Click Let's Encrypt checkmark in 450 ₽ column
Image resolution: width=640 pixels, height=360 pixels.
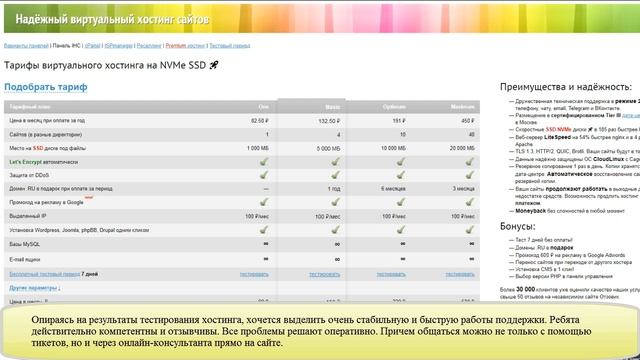point(470,162)
